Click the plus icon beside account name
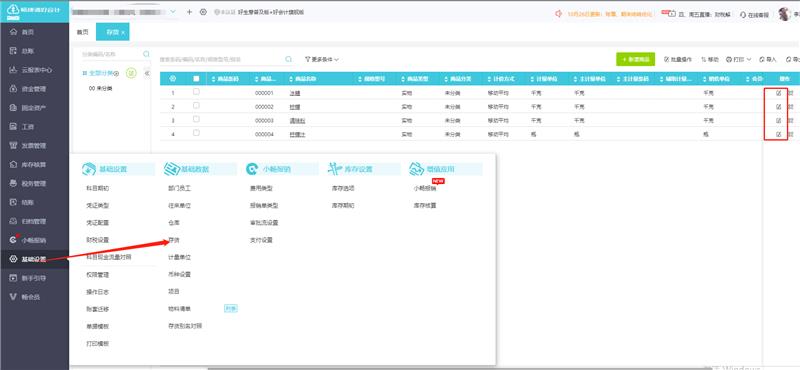Viewport: 800px width, 370px height. click(x=189, y=12)
